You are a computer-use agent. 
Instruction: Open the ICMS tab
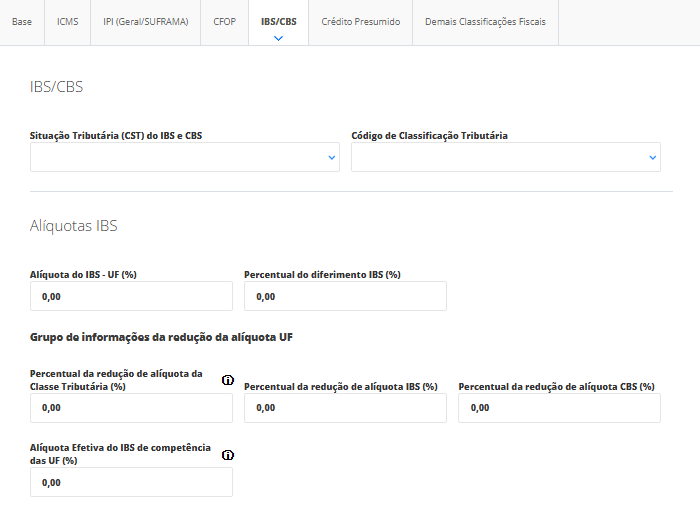(x=69, y=21)
